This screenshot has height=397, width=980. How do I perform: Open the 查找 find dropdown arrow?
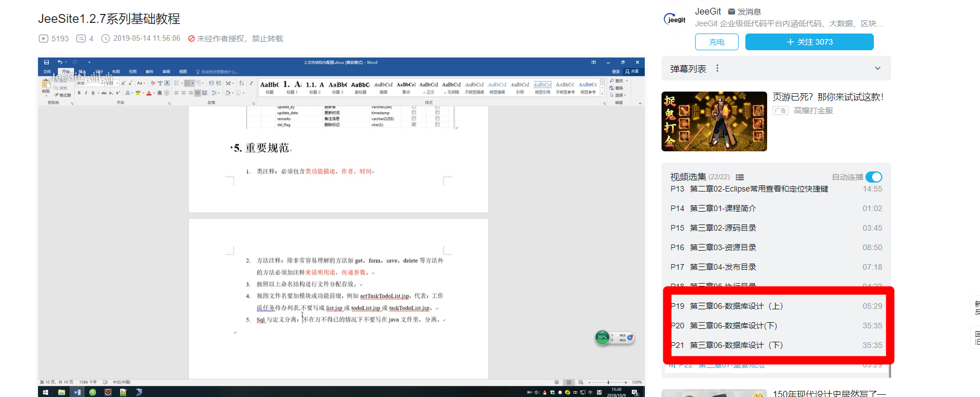pos(627,81)
